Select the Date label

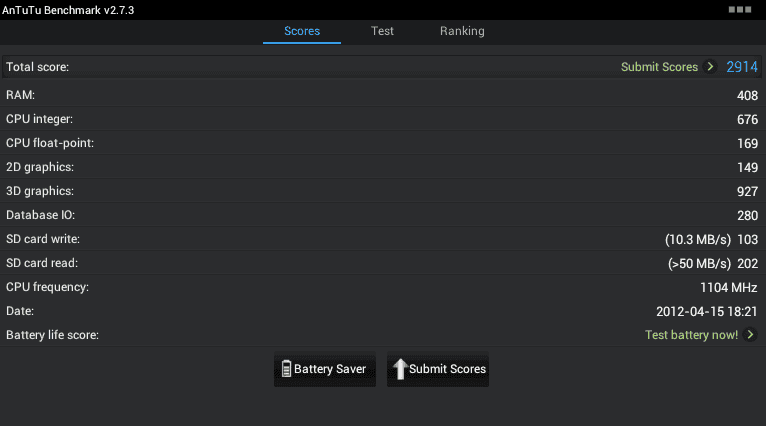[x=20, y=311]
